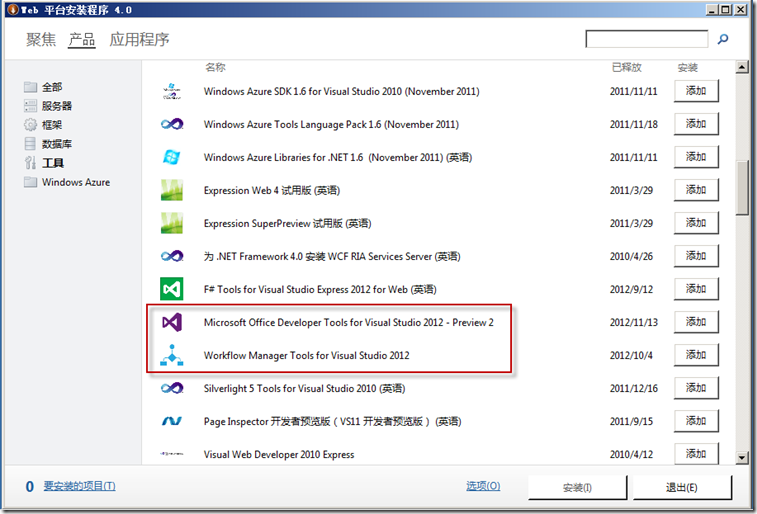
Task: Click the 全部 folder icon in sidebar
Action: (30, 87)
